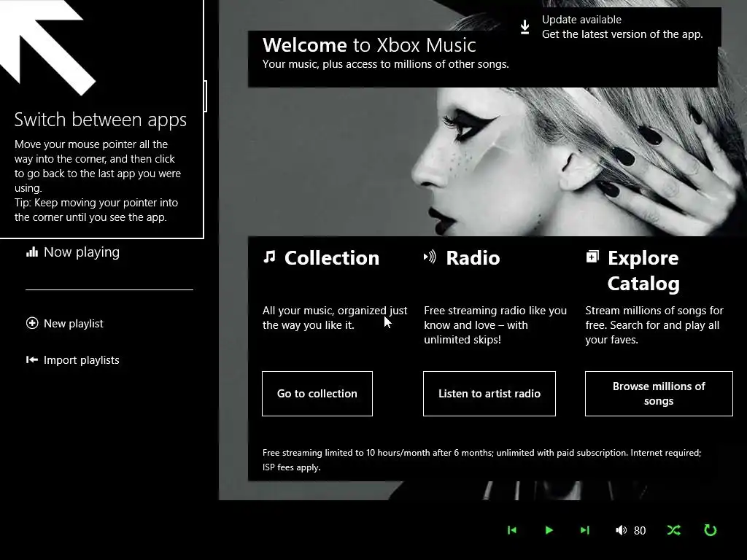The height and width of the screenshot is (560, 747).
Task: Create a New playlist
Action: click(64, 323)
